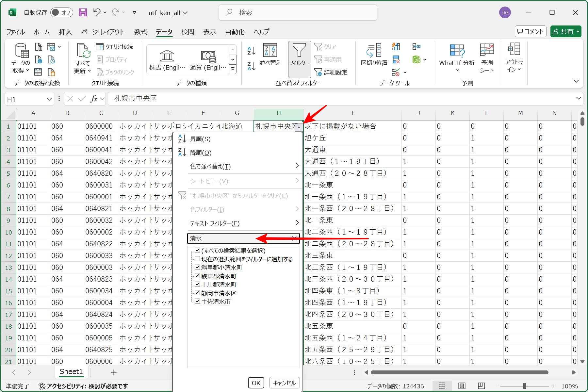
Task: Select 株式 (Stocks) data type
Action: [167, 60]
